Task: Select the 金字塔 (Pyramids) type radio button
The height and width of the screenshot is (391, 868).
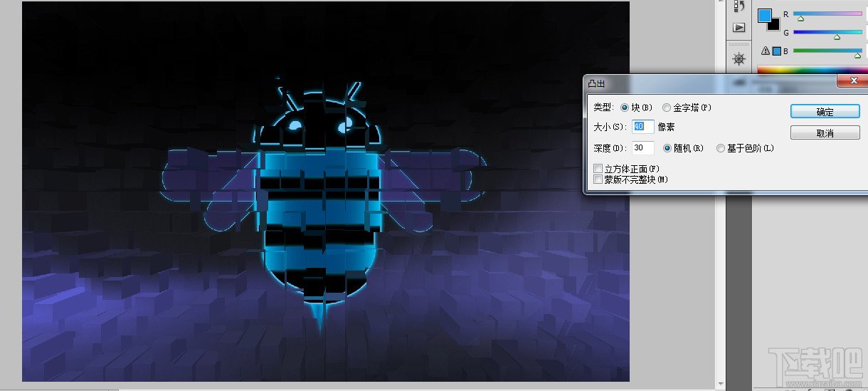Action: (666, 108)
